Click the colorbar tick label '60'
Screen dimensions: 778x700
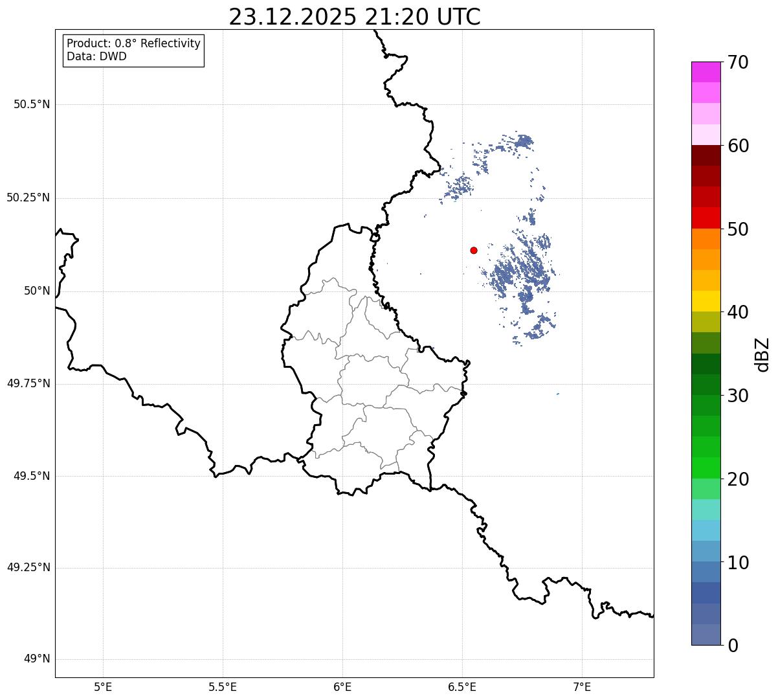pos(738,146)
